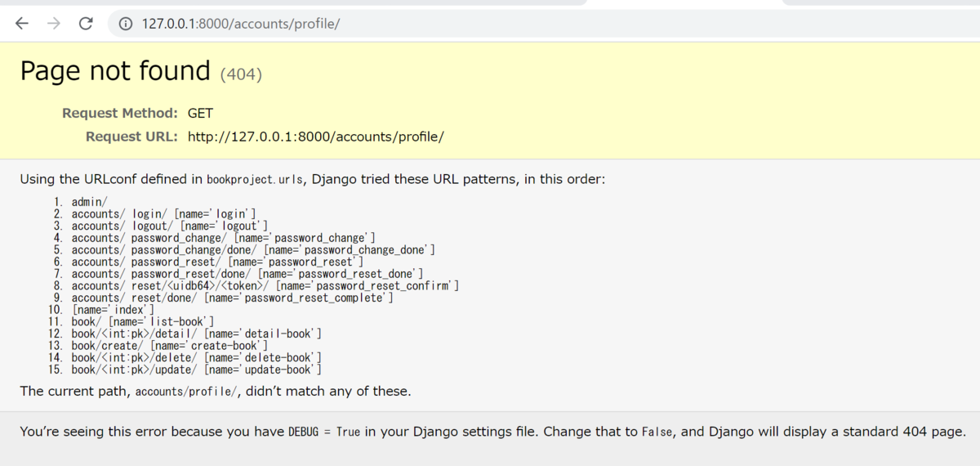The width and height of the screenshot is (980, 466).
Task: Select the list-book pattern line
Action: click(143, 322)
